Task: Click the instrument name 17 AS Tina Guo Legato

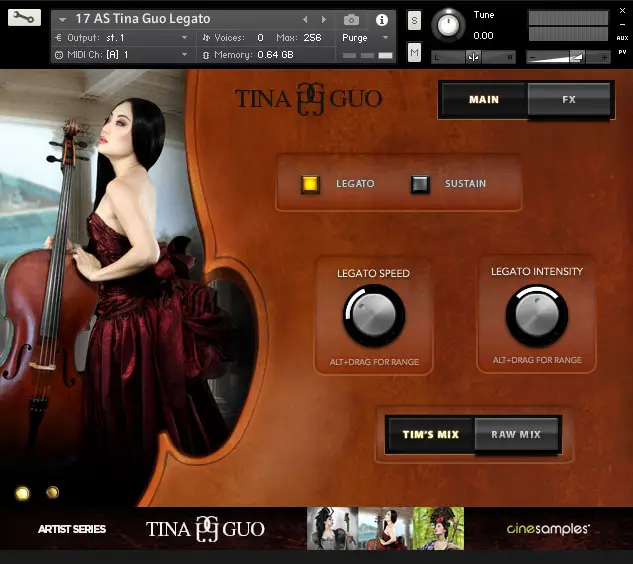Action: coord(143,19)
